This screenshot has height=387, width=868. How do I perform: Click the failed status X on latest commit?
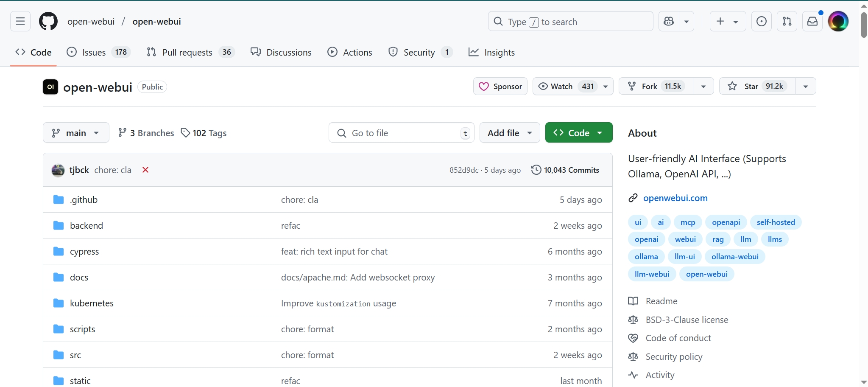145,170
